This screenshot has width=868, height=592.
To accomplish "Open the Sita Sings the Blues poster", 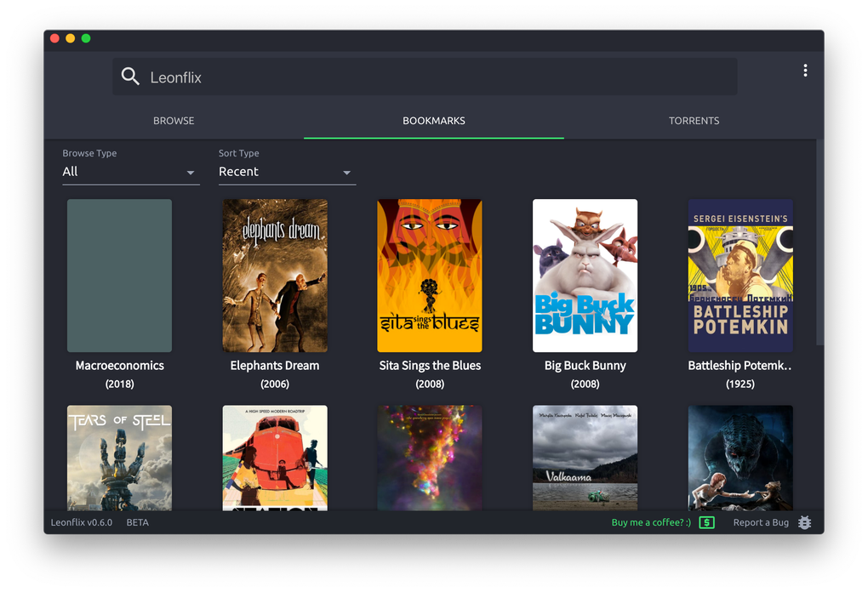I will 430,276.
